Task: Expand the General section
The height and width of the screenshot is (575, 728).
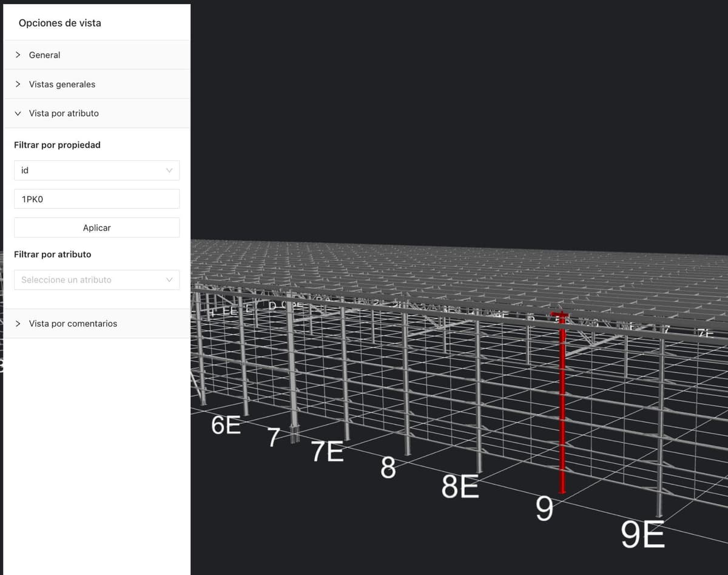Action: pyautogui.click(x=96, y=55)
